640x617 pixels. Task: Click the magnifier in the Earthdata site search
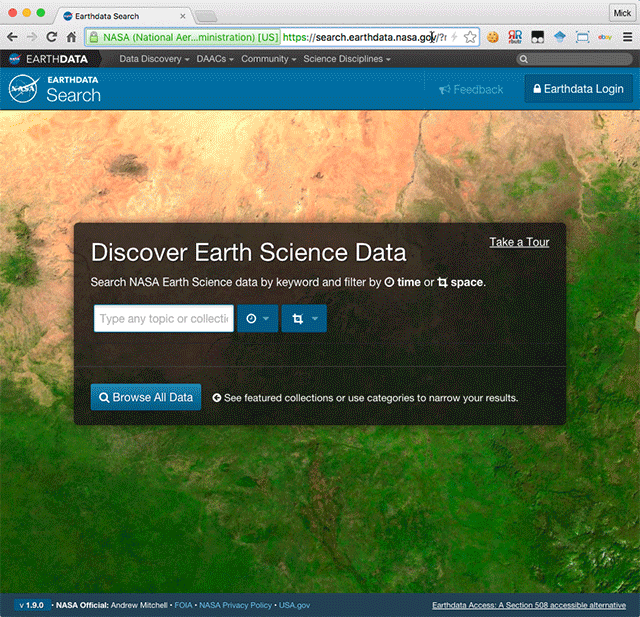pyautogui.click(x=524, y=59)
